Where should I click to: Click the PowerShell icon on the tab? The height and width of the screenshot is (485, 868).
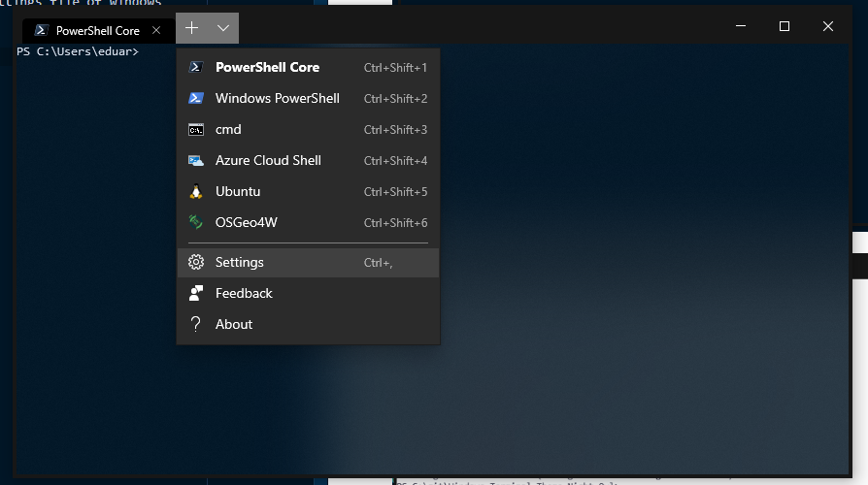pyautogui.click(x=42, y=30)
